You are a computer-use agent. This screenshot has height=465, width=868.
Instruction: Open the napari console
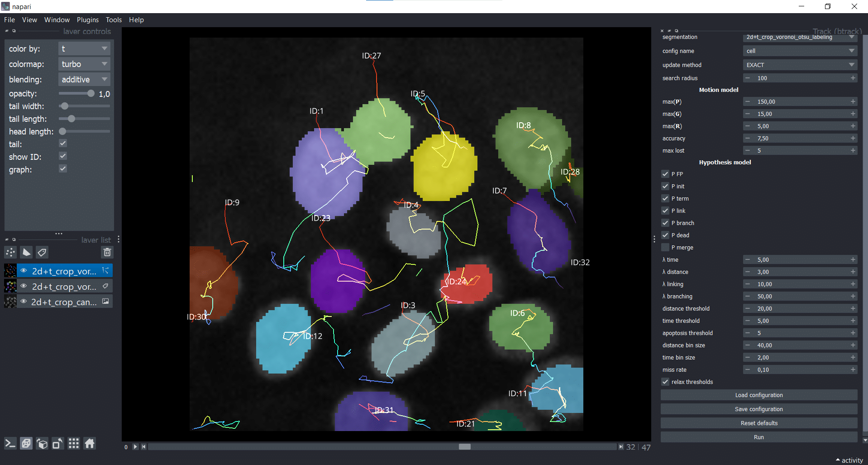coord(10,444)
